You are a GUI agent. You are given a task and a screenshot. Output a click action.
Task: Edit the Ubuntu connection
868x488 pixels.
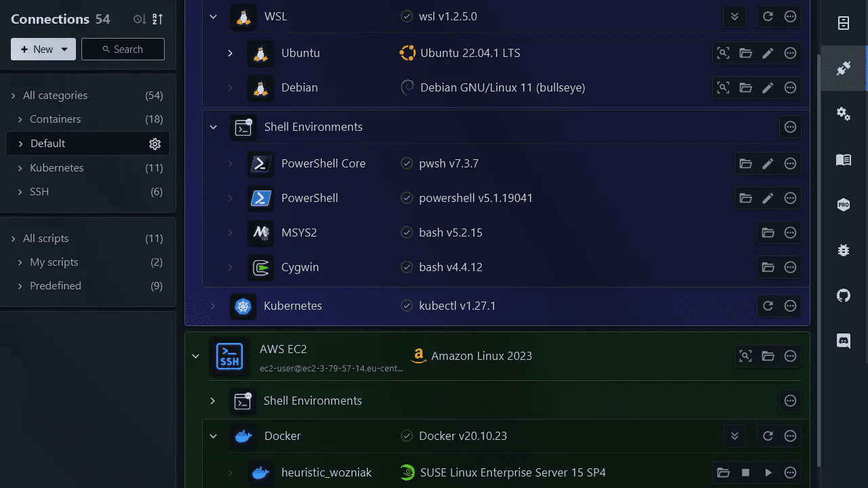tap(768, 53)
